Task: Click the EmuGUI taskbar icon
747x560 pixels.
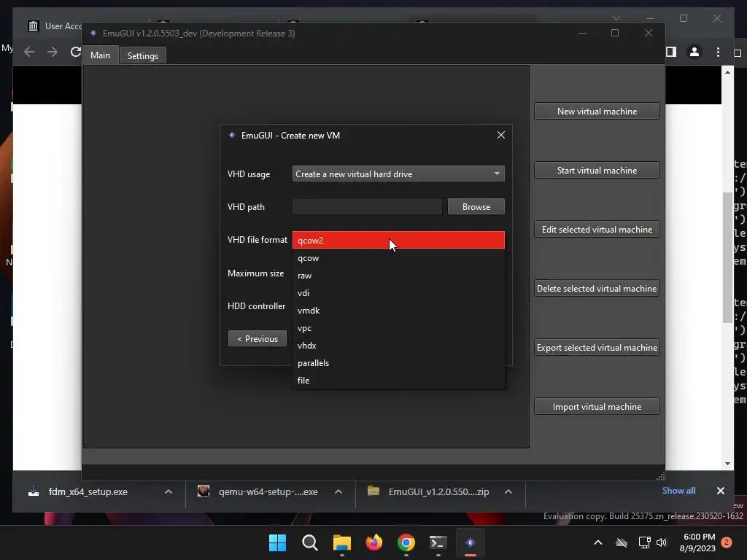Action: (x=471, y=542)
